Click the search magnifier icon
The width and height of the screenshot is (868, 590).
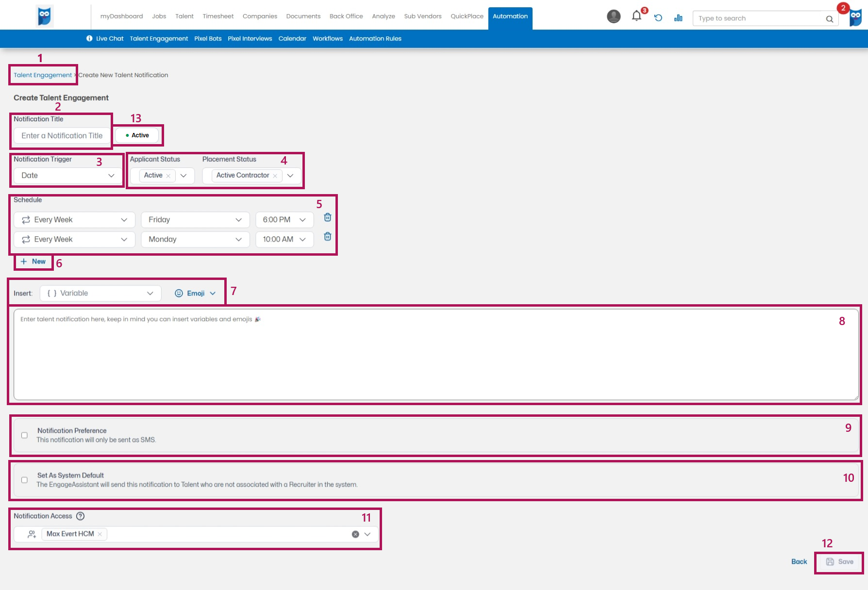[x=830, y=19]
